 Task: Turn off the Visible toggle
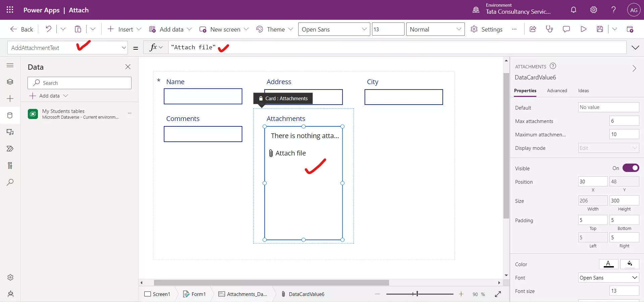[631, 168]
